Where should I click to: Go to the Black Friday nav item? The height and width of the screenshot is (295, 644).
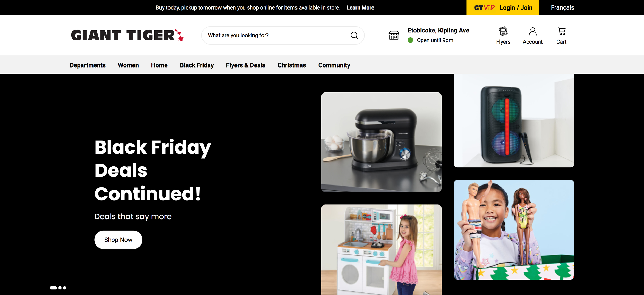tap(197, 65)
